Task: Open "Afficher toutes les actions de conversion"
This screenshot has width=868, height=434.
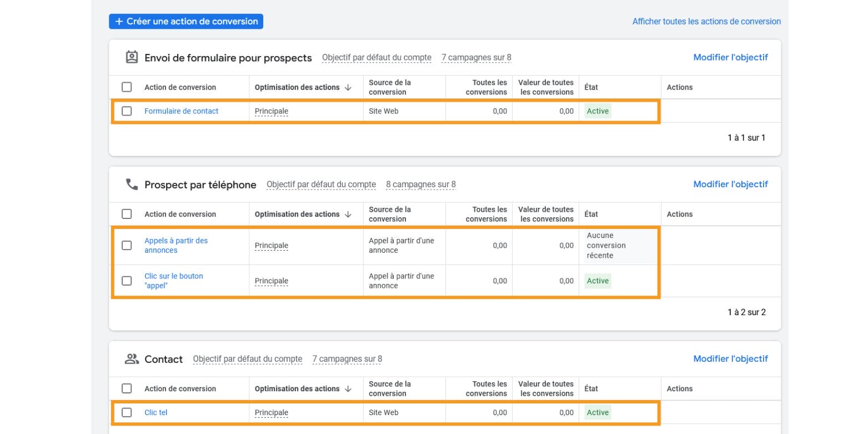Action: pos(706,21)
